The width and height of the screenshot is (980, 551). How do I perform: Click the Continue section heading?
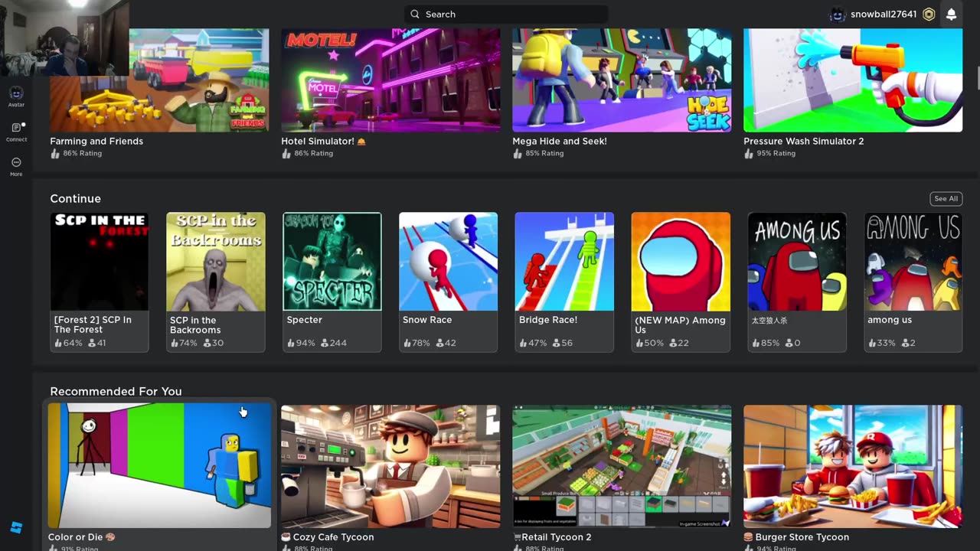[75, 198]
